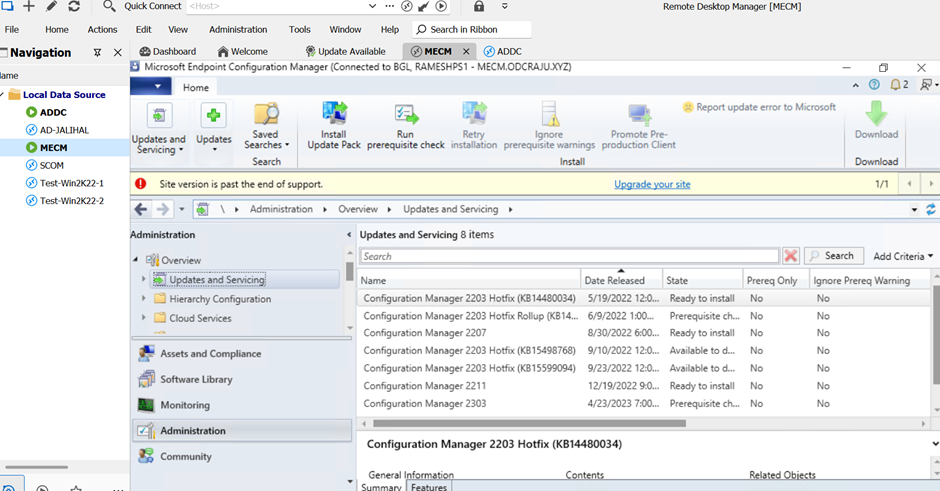The image size is (940, 491).
Task: Select Hotfix (KB15498768) row
Action: (644, 350)
